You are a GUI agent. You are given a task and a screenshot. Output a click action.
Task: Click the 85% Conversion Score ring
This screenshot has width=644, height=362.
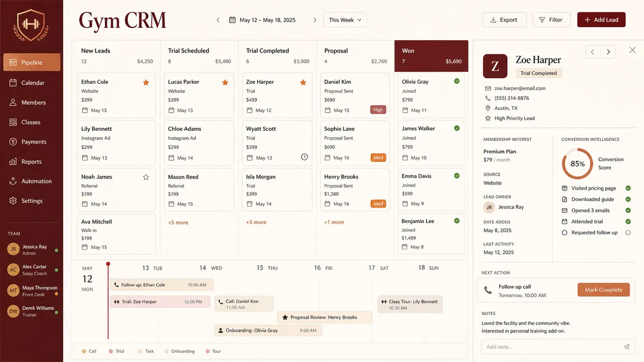coord(577,164)
